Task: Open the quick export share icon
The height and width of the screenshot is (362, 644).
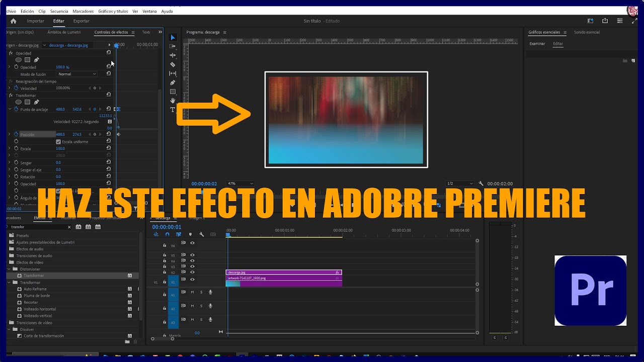Action: tap(605, 21)
